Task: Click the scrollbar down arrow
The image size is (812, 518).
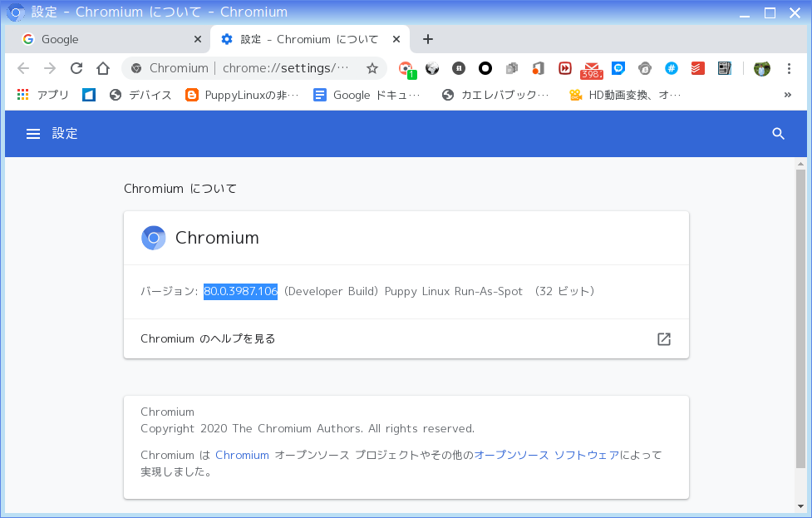Action: coord(800,506)
